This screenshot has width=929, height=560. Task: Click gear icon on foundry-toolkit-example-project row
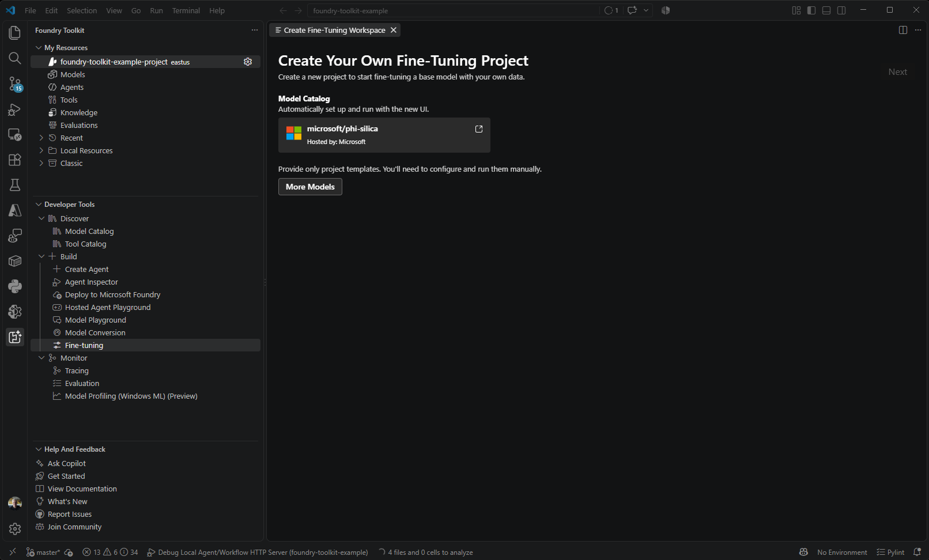248,62
